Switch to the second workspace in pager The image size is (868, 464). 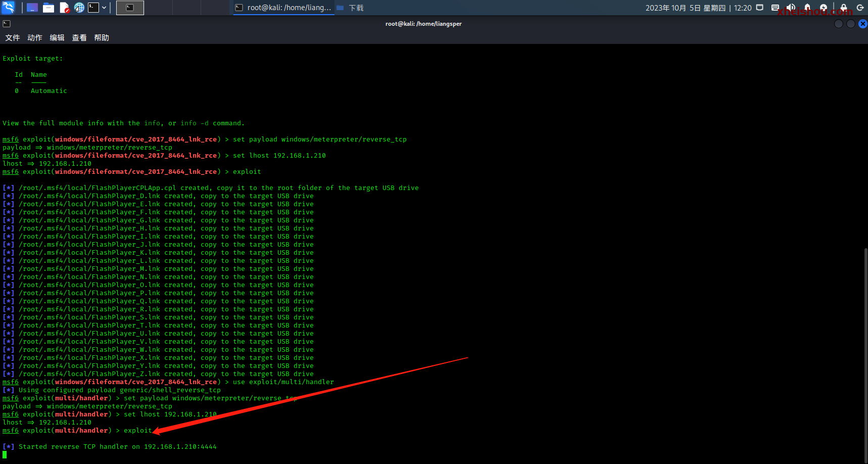[x=158, y=8]
